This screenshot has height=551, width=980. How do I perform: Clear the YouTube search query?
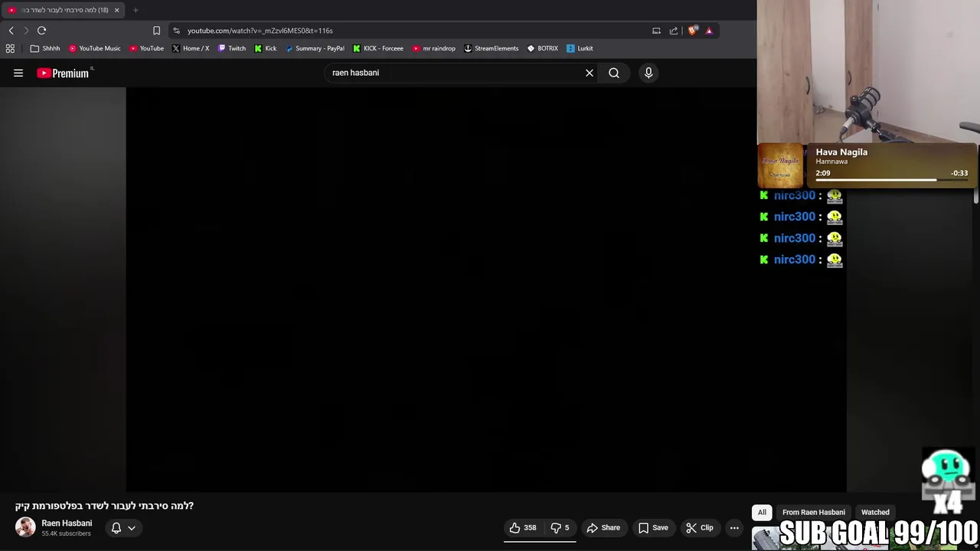coord(590,73)
